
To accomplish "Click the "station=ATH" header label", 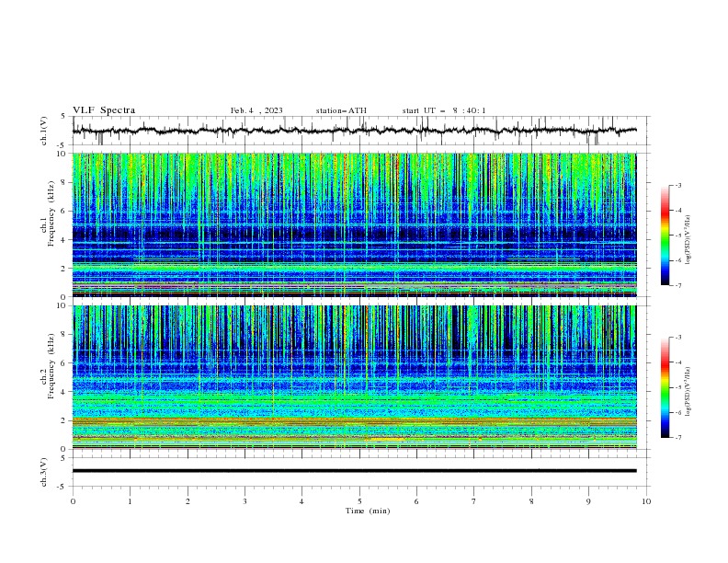I will tap(341, 110).
